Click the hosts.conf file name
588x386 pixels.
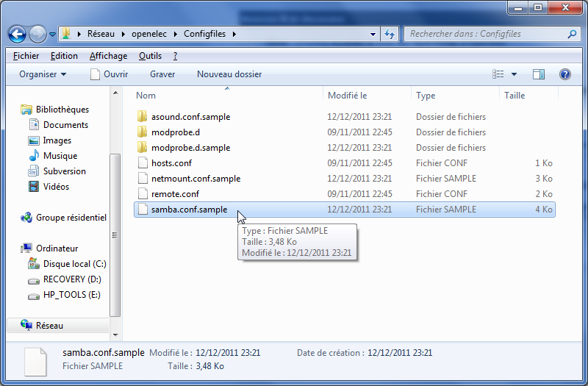coord(171,162)
